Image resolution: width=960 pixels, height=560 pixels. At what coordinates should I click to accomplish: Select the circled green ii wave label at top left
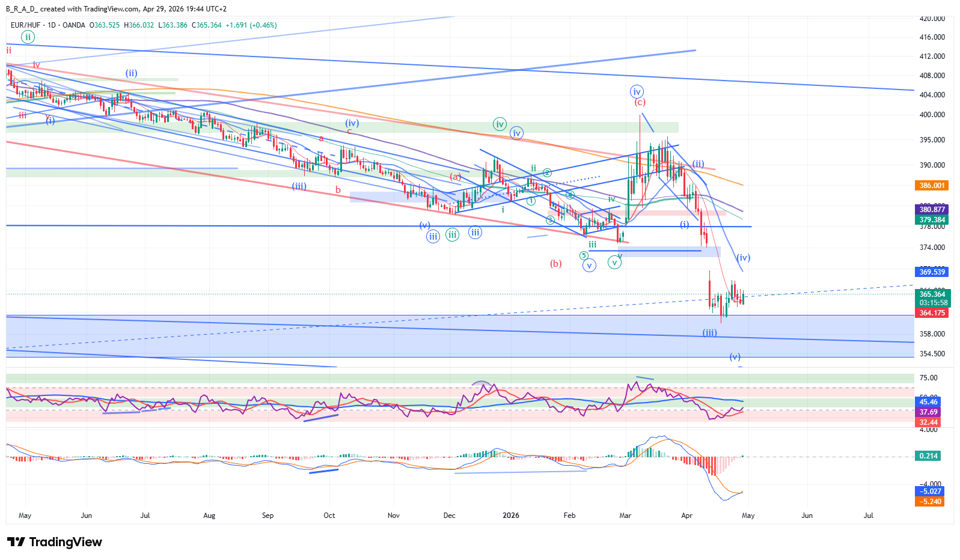pos(28,37)
